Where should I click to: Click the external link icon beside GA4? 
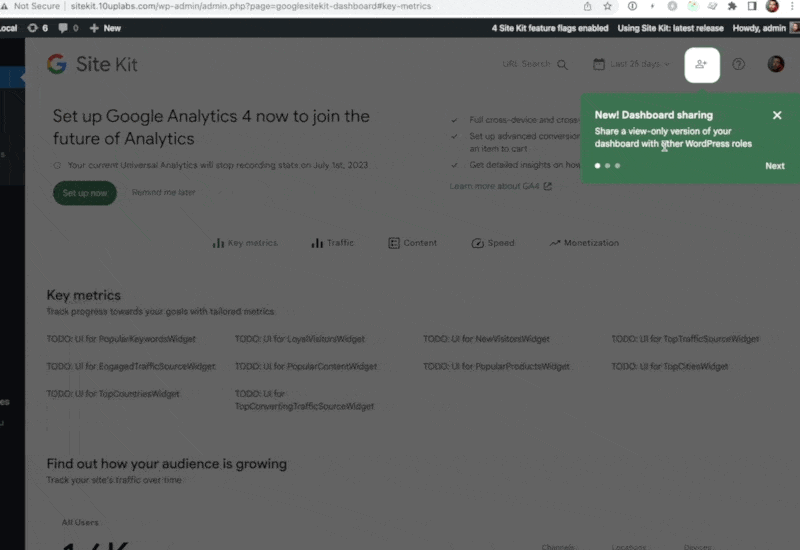click(x=547, y=186)
